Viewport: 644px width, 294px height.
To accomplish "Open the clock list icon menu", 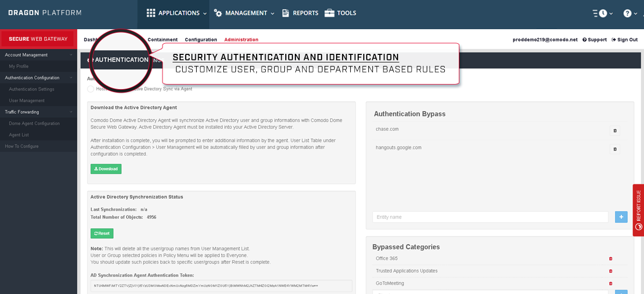I will [x=603, y=14].
